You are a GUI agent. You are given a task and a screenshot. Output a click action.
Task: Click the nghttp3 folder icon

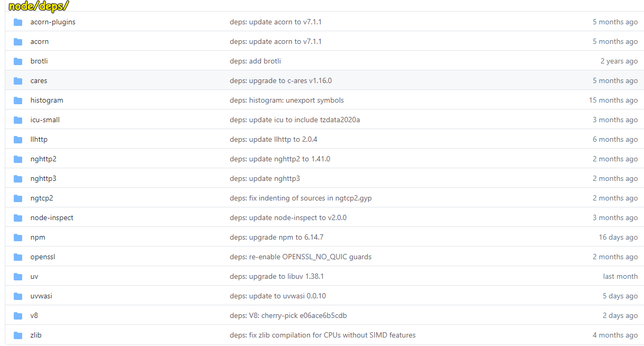click(18, 179)
